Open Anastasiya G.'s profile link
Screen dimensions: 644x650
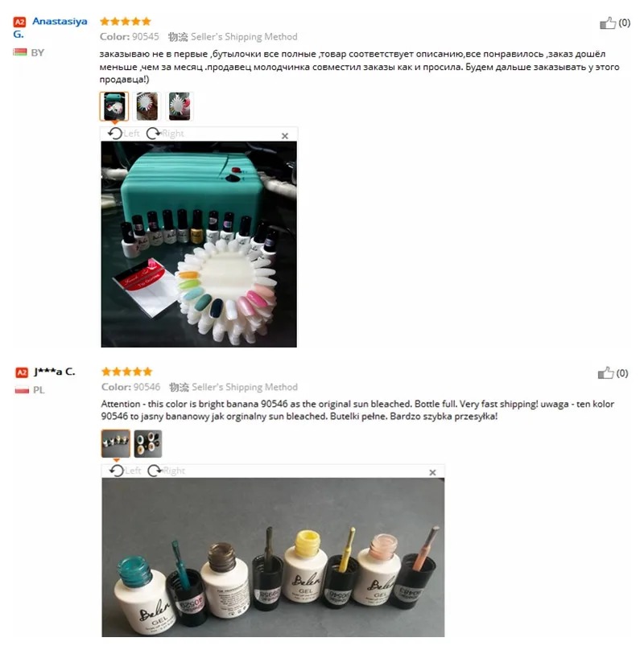[50, 27]
